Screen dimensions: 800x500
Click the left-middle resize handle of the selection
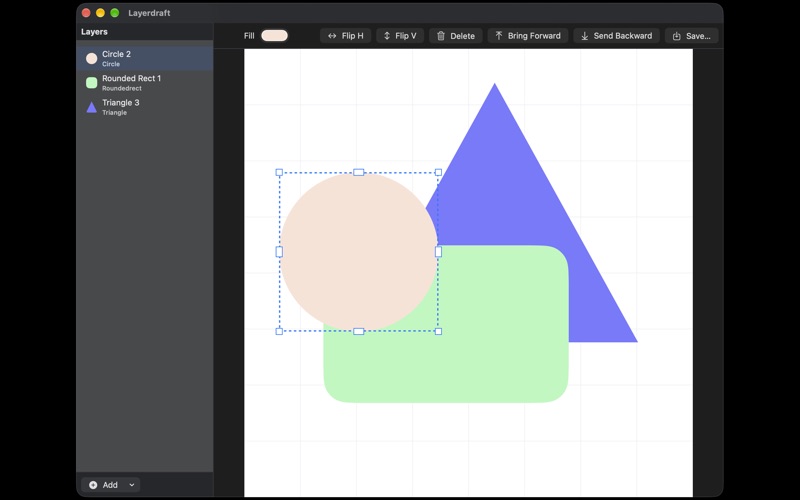279,252
